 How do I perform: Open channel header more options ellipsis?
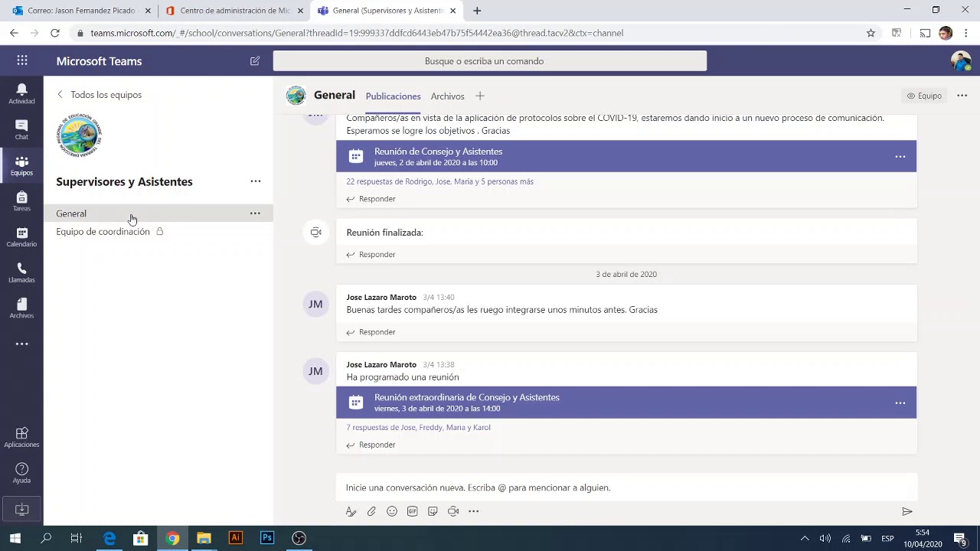[x=962, y=96]
